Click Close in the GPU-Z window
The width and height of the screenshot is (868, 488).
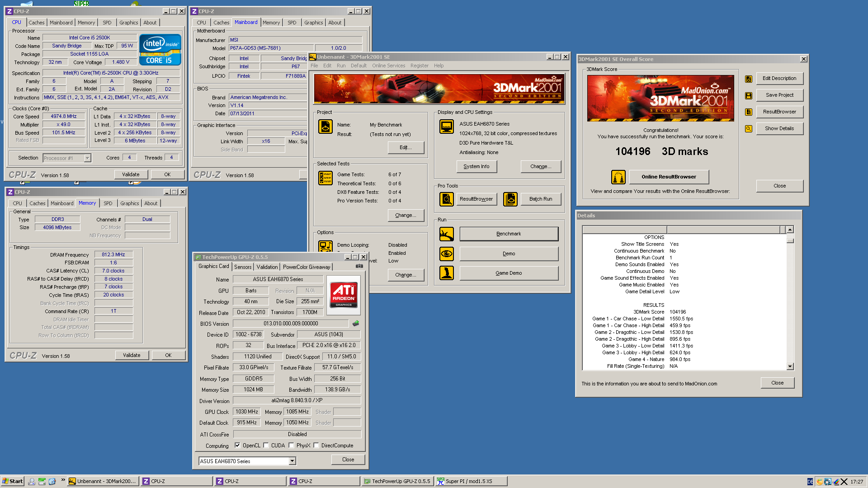348,460
